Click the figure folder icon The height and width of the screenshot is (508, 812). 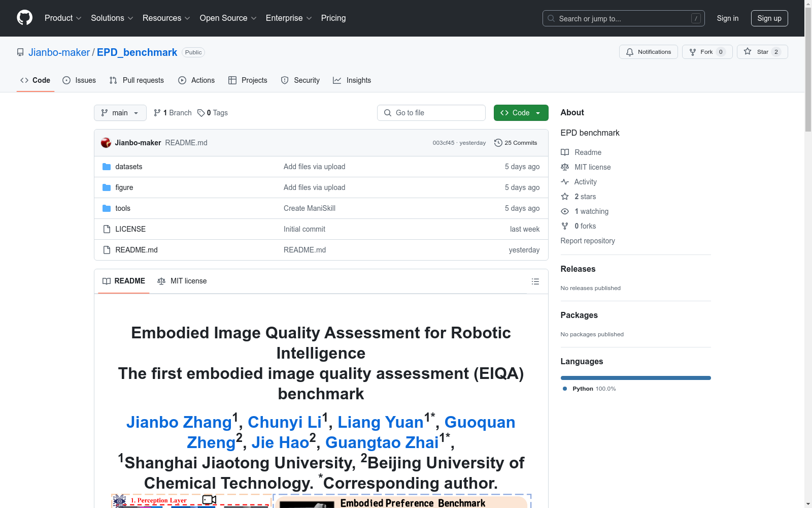(107, 187)
